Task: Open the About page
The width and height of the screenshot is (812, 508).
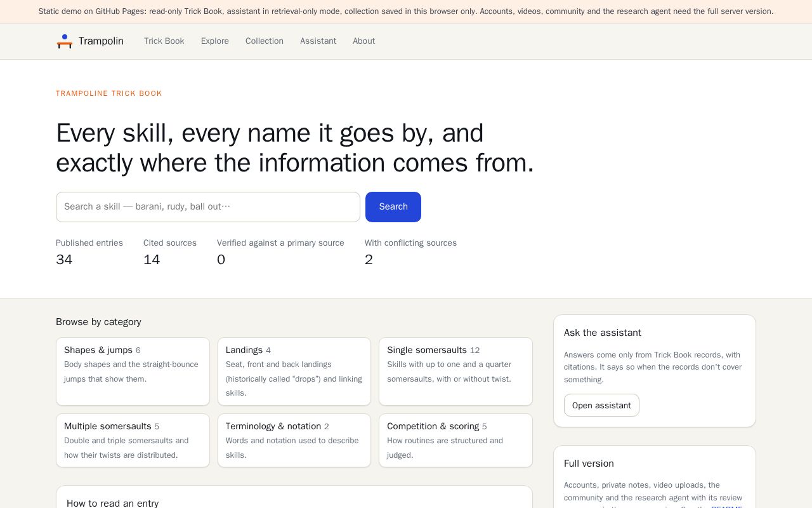Action: 363,41
